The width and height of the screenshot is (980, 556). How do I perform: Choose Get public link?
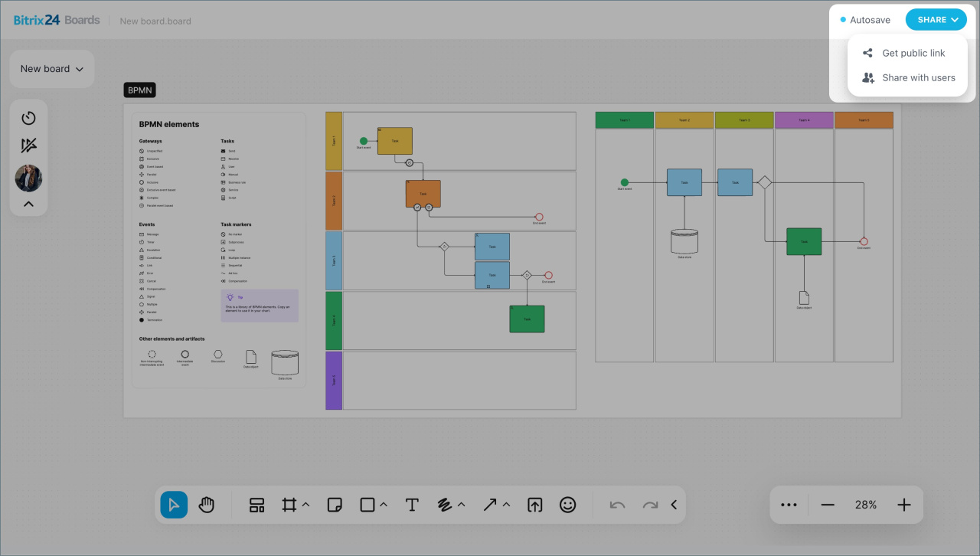coord(913,54)
